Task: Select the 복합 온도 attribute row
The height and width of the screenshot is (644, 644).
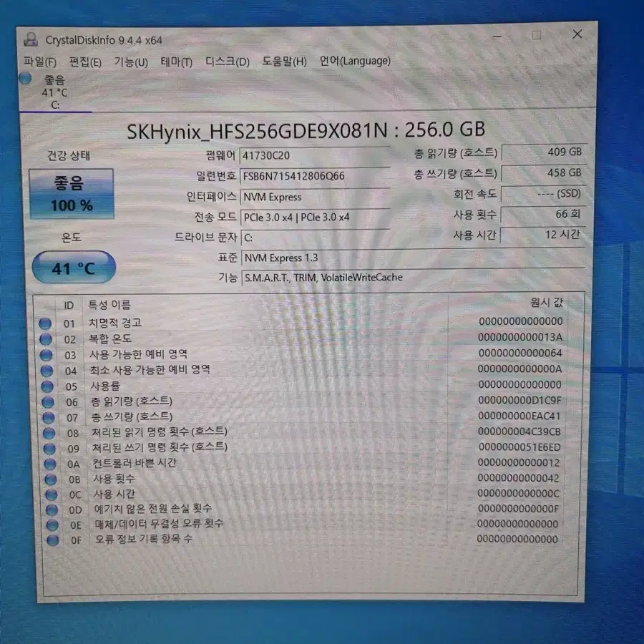Action: 302,338
